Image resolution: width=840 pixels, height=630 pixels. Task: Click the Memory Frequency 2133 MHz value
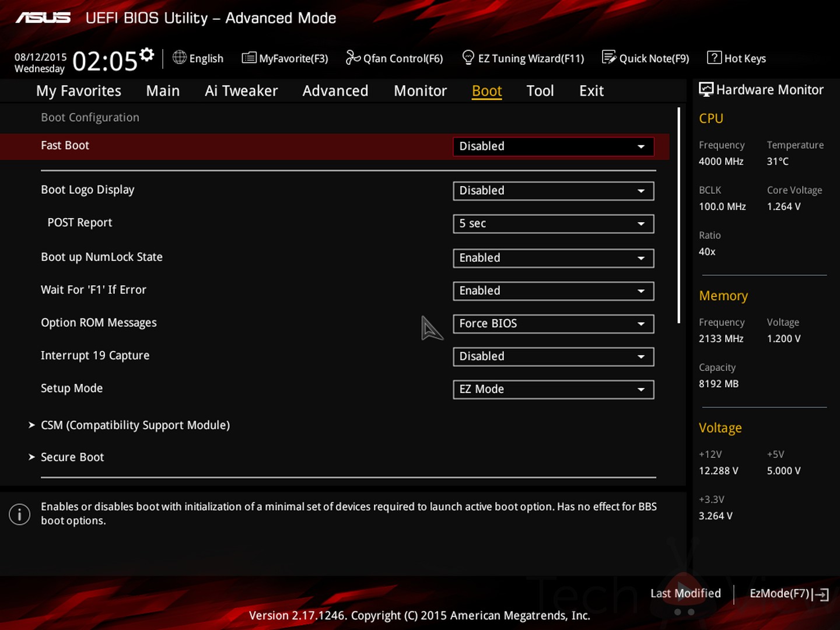coord(721,338)
